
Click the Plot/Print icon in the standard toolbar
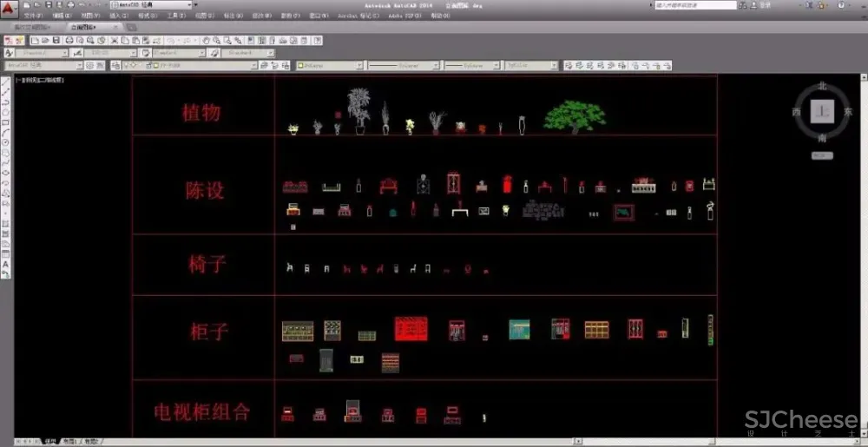(x=69, y=40)
